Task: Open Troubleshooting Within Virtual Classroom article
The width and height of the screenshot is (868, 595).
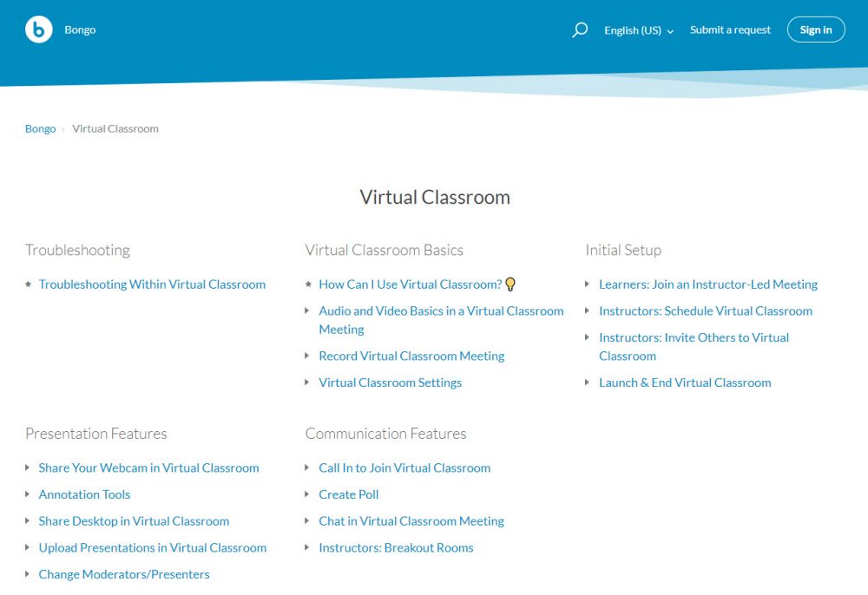Action: [152, 284]
